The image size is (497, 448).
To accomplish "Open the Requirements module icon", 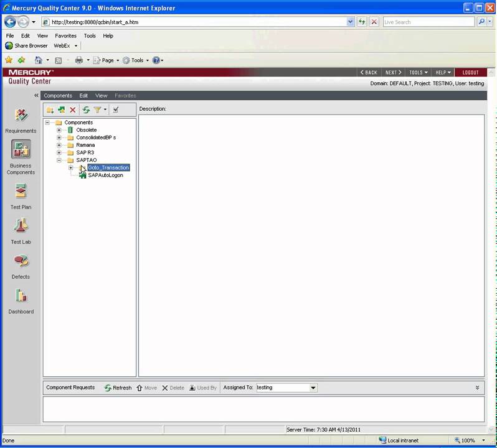I will [x=21, y=115].
